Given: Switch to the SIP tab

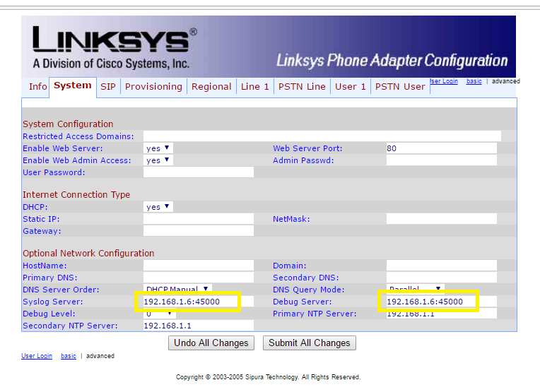Looking at the screenshot, I should pyautogui.click(x=108, y=86).
